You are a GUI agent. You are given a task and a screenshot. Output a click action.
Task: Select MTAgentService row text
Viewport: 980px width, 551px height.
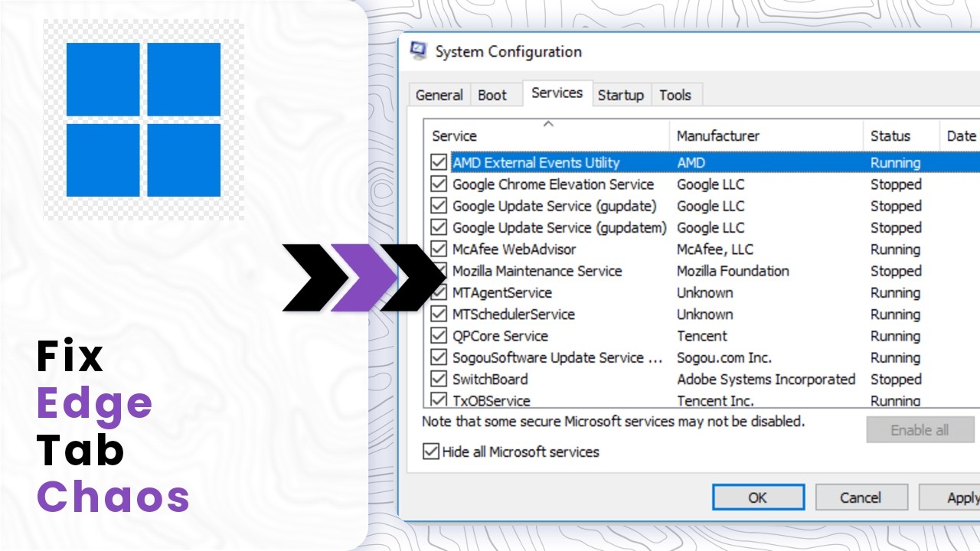click(x=501, y=292)
